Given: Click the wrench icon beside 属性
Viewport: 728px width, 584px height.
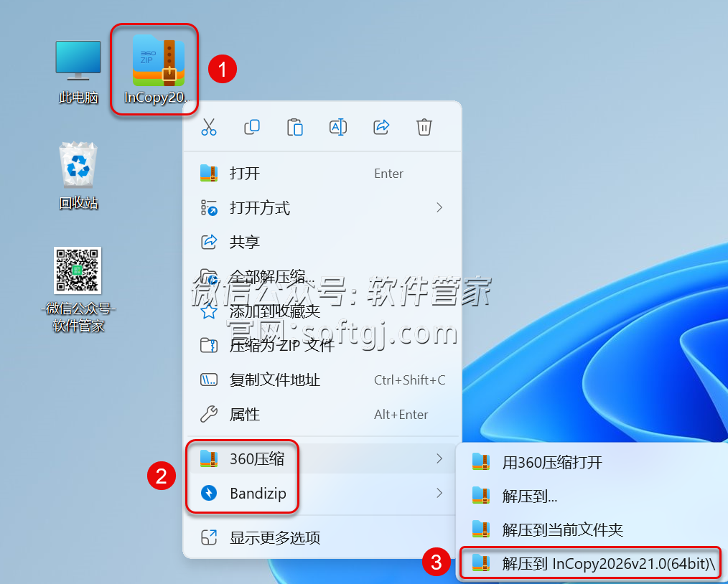Looking at the screenshot, I should 209,414.
